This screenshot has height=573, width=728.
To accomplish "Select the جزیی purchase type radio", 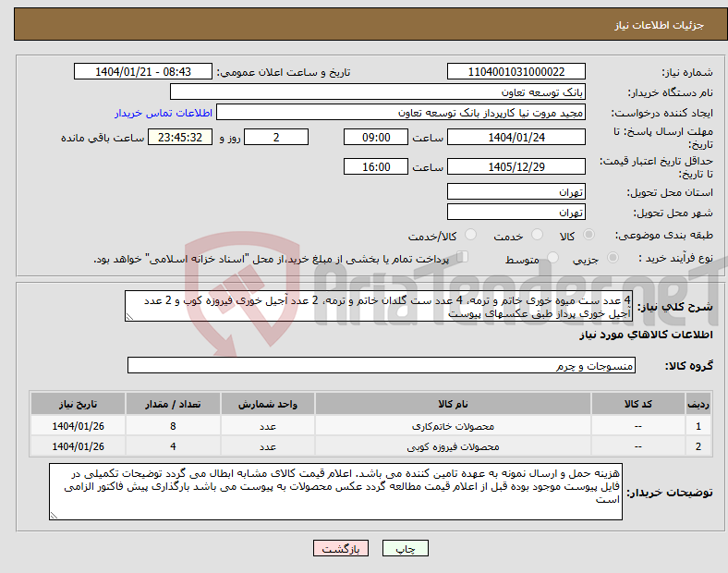I will 613,258.
